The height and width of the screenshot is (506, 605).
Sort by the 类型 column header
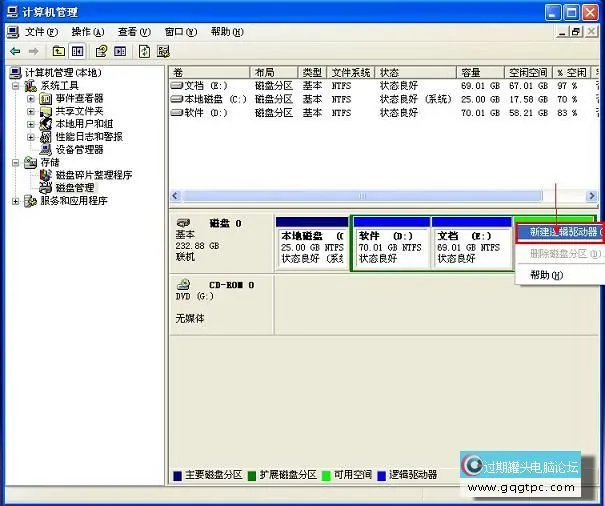313,72
